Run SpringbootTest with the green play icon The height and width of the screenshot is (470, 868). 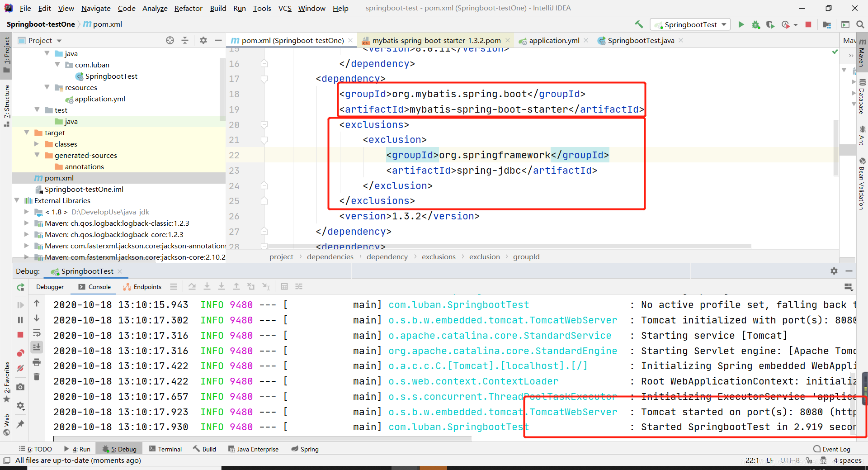tap(741, 24)
